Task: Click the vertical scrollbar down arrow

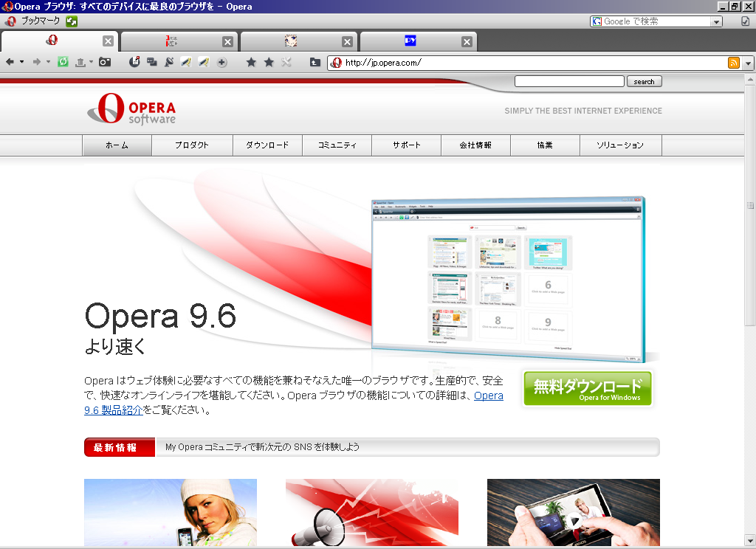Action: click(x=750, y=539)
